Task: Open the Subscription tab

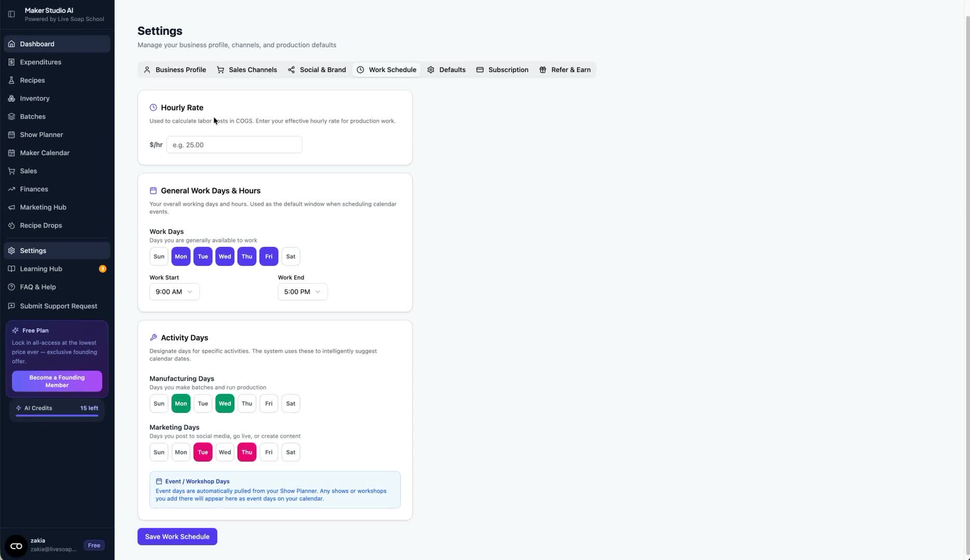Action: (502, 69)
